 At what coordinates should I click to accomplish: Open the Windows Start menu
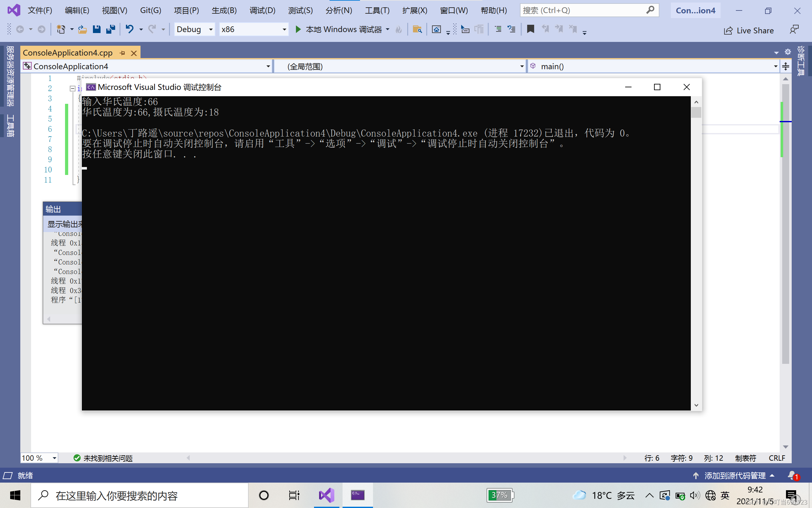click(15, 495)
